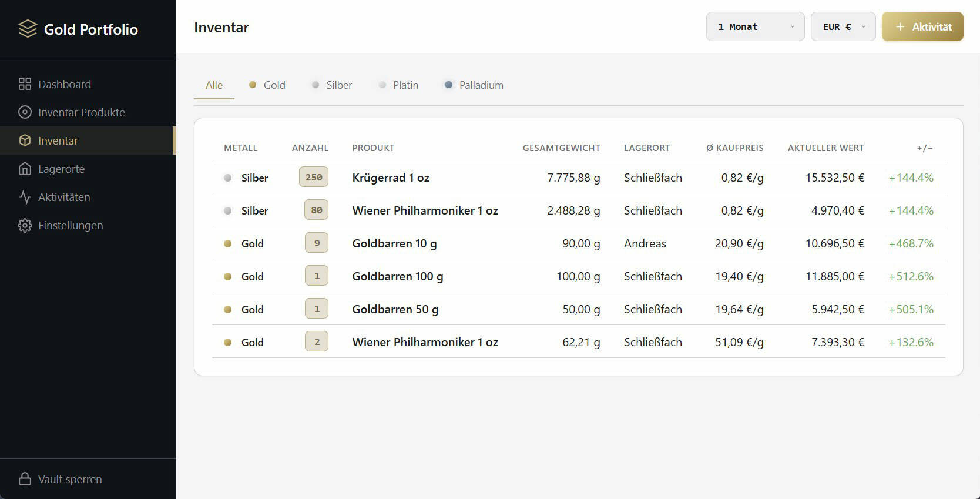This screenshot has height=499, width=980.
Task: Click the Vault sperren padlock icon
Action: (25, 479)
